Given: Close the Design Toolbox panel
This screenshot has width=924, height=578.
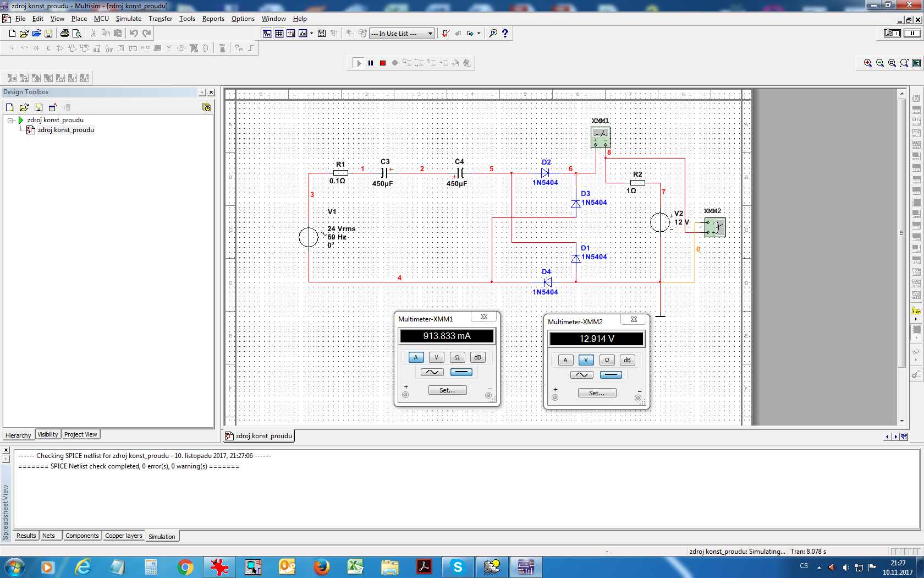Looking at the screenshot, I should pyautogui.click(x=211, y=92).
